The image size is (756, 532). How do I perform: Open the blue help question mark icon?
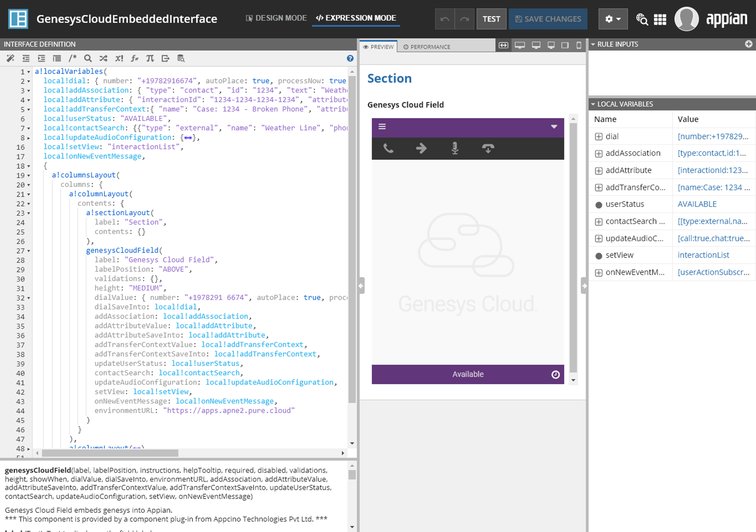(350, 58)
